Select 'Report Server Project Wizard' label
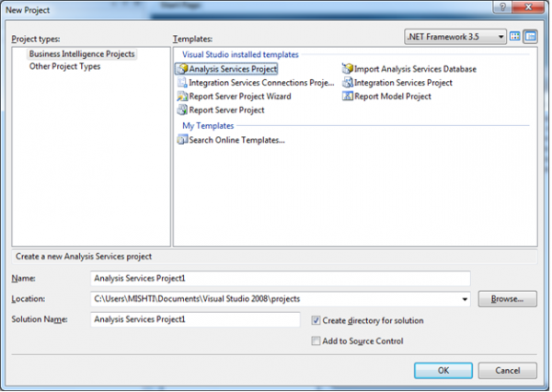The height and width of the screenshot is (392, 552). [x=240, y=96]
